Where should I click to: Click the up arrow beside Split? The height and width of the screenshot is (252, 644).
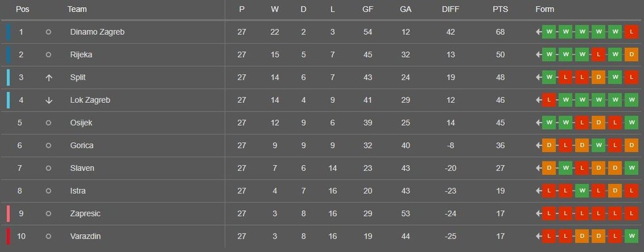(48, 77)
